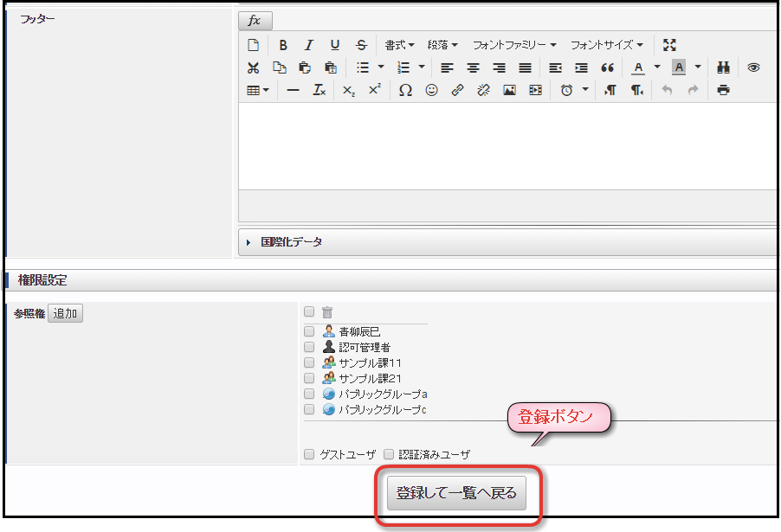This screenshot has height=532, width=781.
Task: Open the フォントサイズ dropdown
Action: click(x=606, y=45)
